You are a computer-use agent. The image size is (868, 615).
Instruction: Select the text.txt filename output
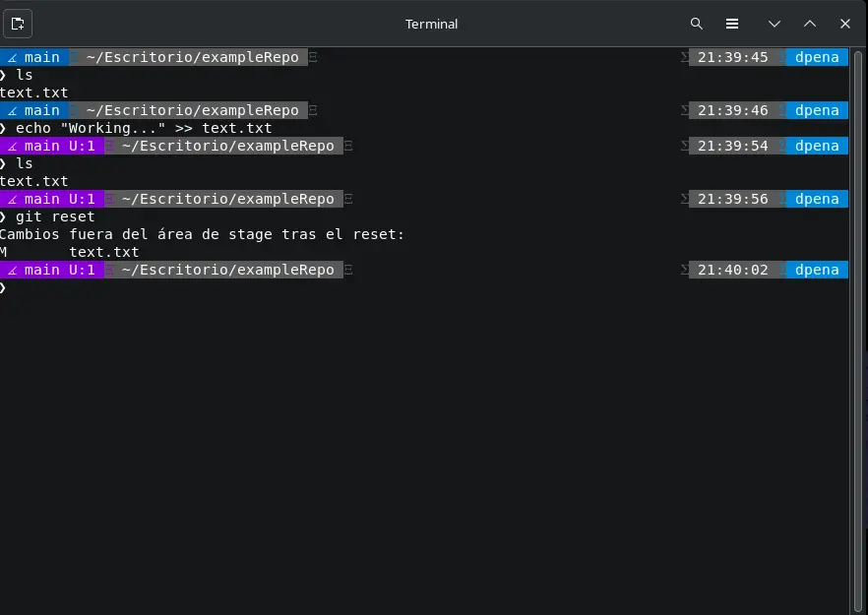pos(34,92)
